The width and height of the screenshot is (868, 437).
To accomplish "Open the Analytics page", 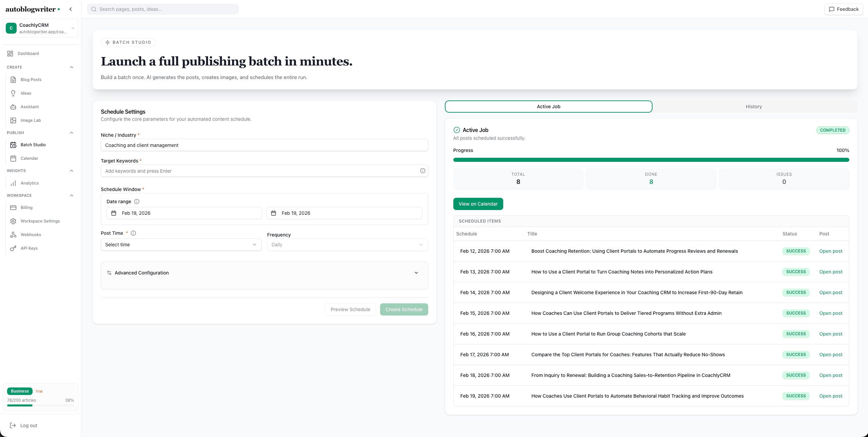I will pyautogui.click(x=30, y=183).
